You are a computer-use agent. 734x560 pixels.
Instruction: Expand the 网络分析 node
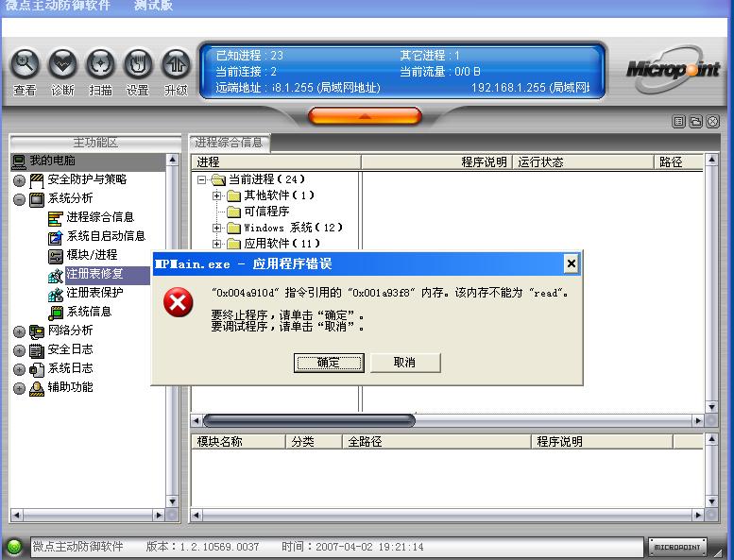19,331
